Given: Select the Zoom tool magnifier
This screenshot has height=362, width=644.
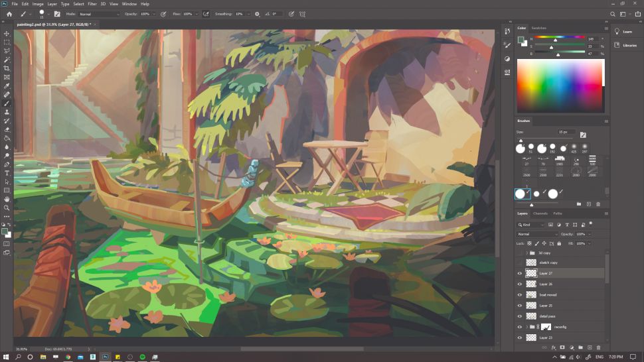Looking at the screenshot, I should point(7,208).
